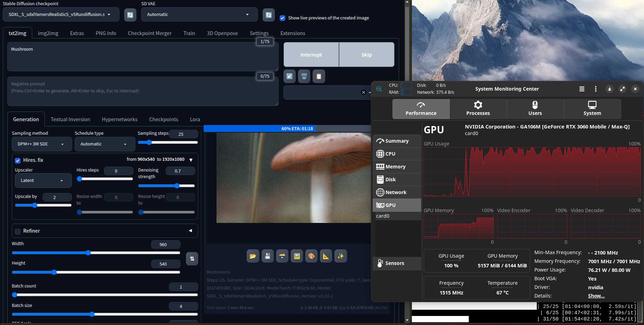Select CPU in the performance sidebar

pyautogui.click(x=397, y=154)
